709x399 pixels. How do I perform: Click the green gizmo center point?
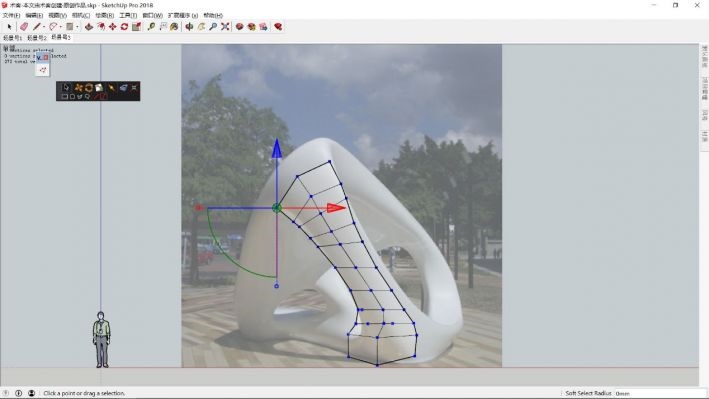pyautogui.click(x=277, y=208)
